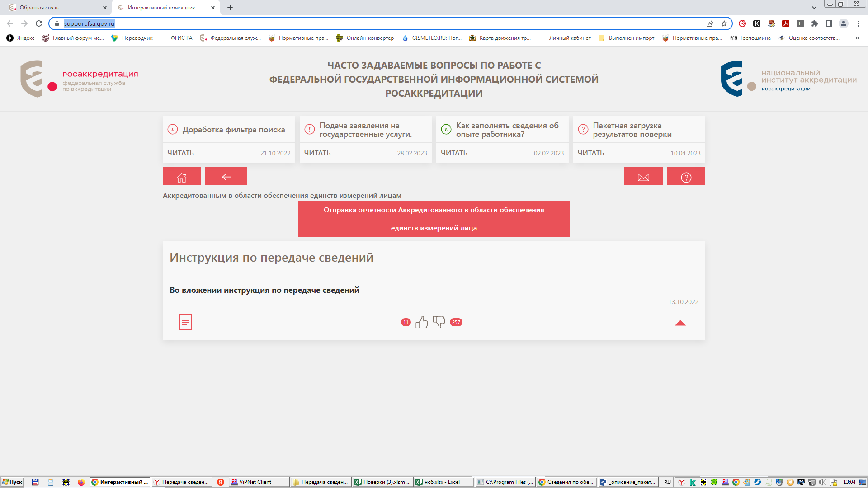The image size is (868, 488).
Task: Click the red home icon button
Action: [181, 177]
